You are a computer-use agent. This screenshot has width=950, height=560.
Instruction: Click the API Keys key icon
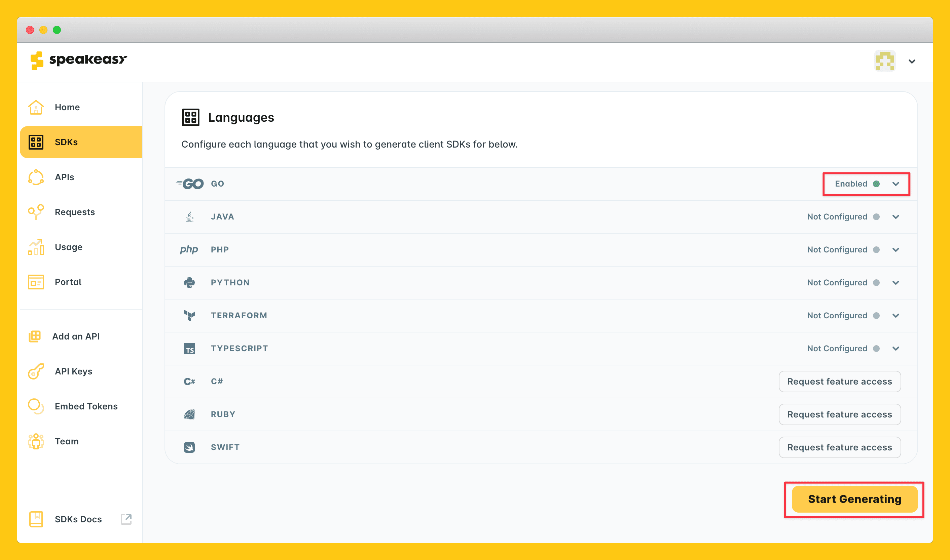pyautogui.click(x=36, y=371)
